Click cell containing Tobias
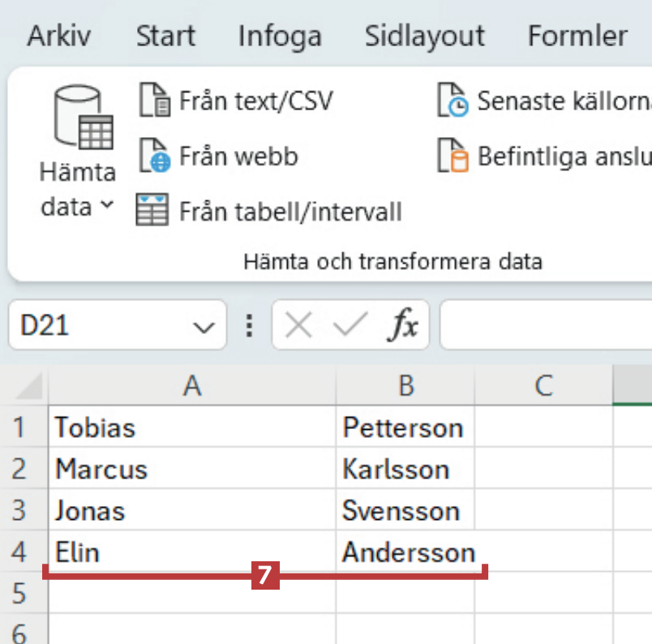652x644 pixels. pyautogui.click(x=191, y=427)
